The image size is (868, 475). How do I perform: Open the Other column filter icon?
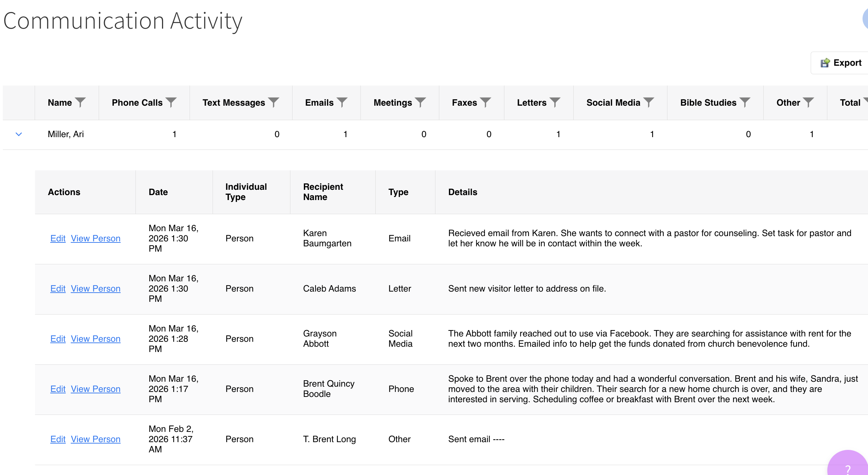pyautogui.click(x=808, y=102)
